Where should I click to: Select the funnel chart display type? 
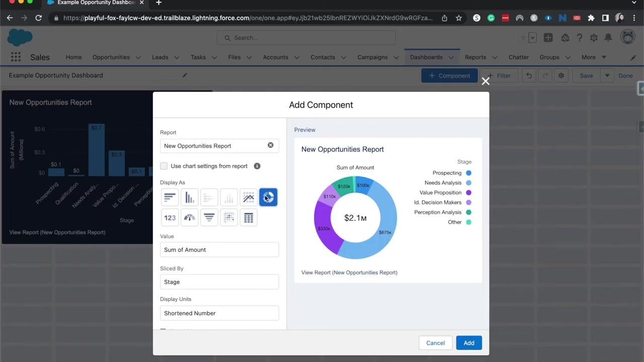point(209,218)
